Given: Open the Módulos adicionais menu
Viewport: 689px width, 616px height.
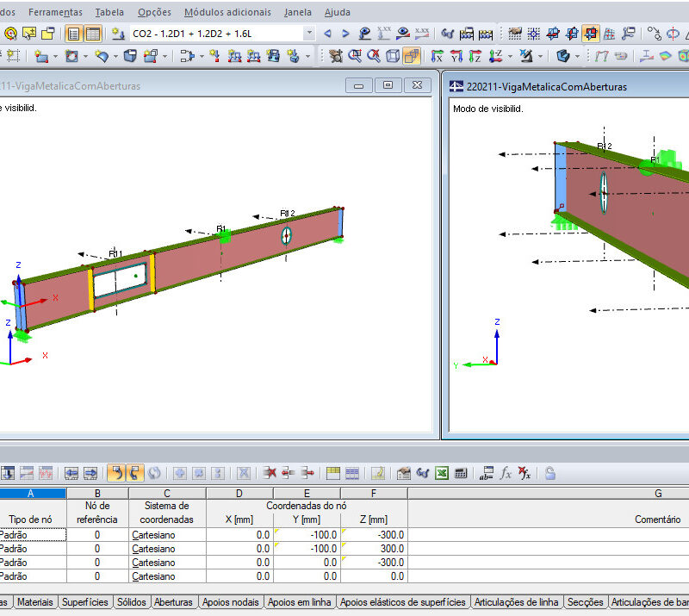Looking at the screenshot, I should [x=227, y=12].
